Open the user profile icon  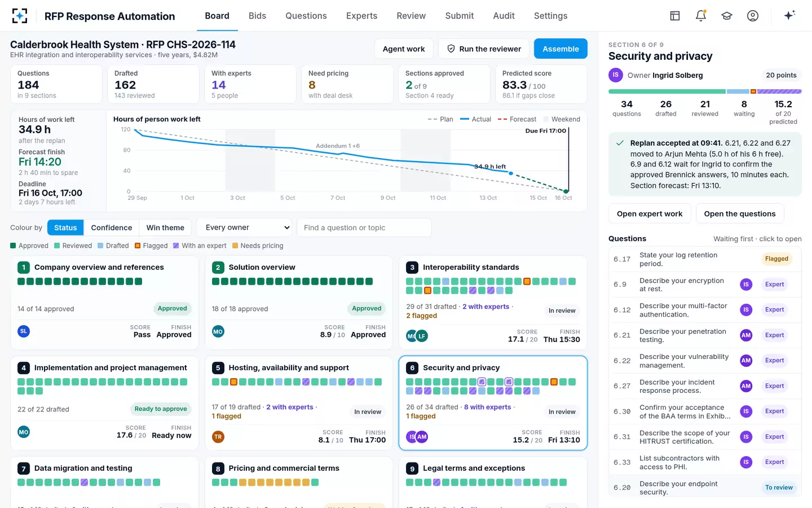[x=753, y=16]
